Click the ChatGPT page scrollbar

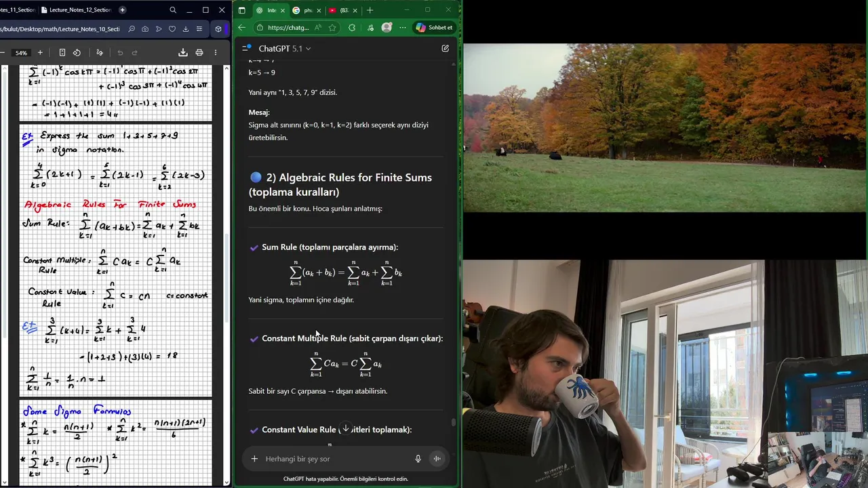[x=453, y=422]
